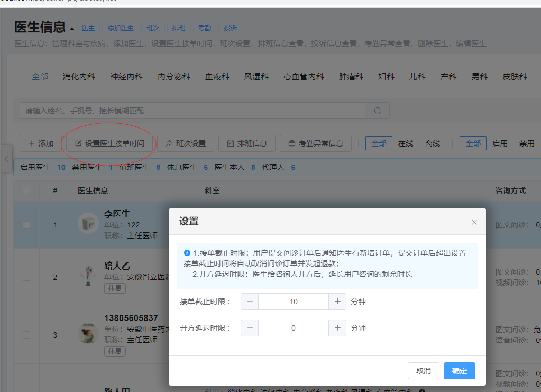Select 全部 in online status filter
Screen dimensions: 541x392
379,143
